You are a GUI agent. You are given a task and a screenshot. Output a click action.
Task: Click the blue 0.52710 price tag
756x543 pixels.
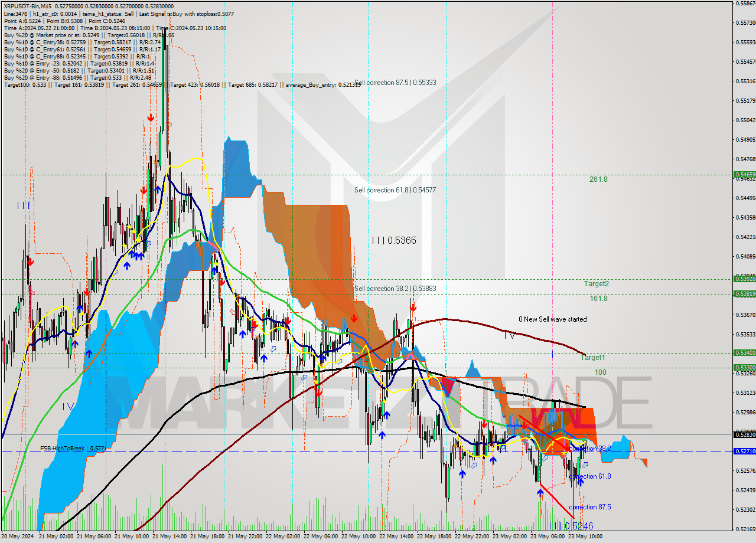coord(744,451)
